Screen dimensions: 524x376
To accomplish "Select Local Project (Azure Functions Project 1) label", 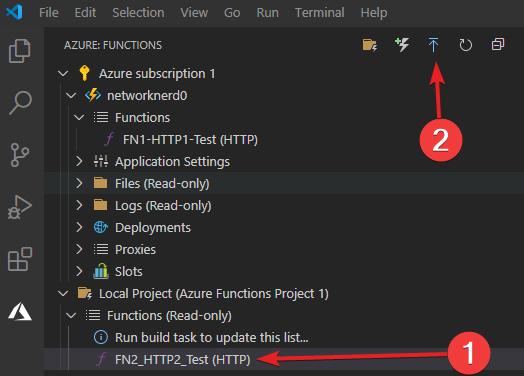I will (x=214, y=293).
